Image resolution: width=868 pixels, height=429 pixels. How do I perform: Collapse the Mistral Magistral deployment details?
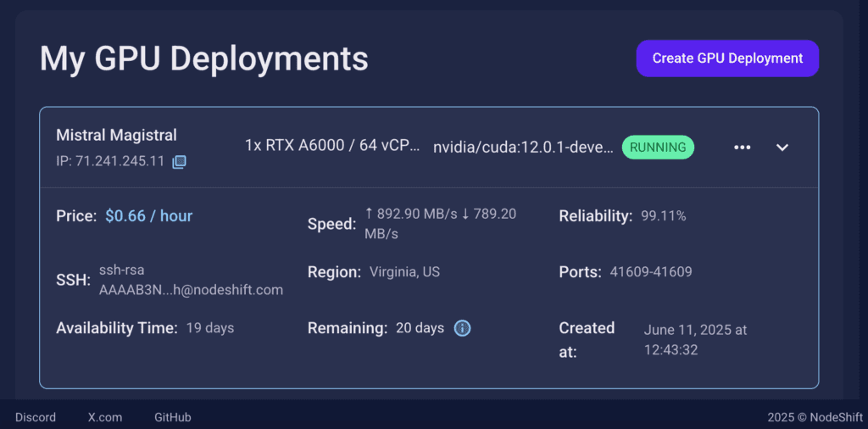782,148
